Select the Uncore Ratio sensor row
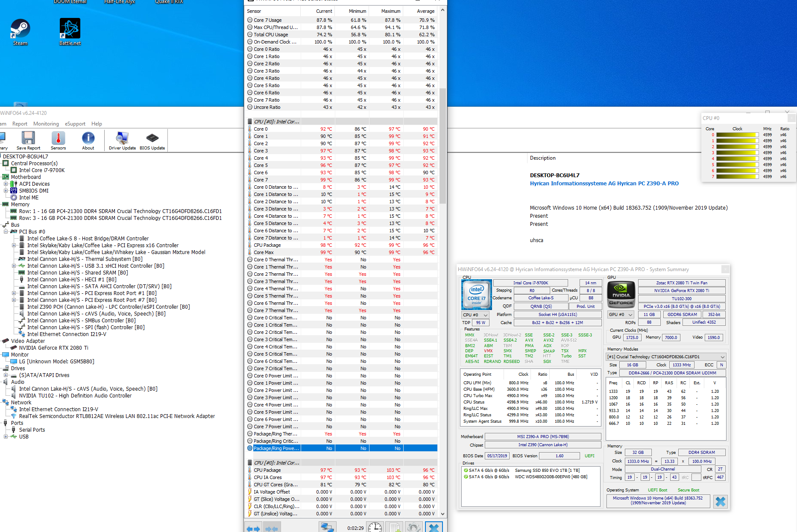The image size is (797, 532). [342, 107]
